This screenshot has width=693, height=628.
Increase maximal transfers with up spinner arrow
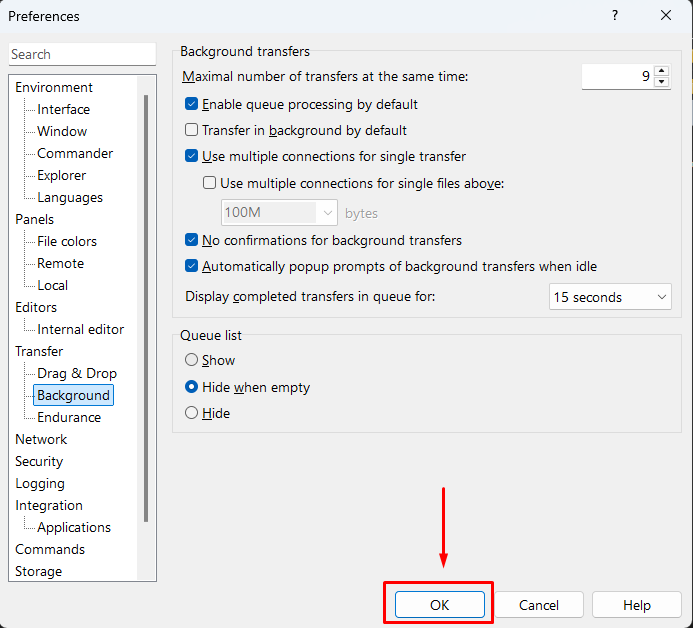pos(661,71)
